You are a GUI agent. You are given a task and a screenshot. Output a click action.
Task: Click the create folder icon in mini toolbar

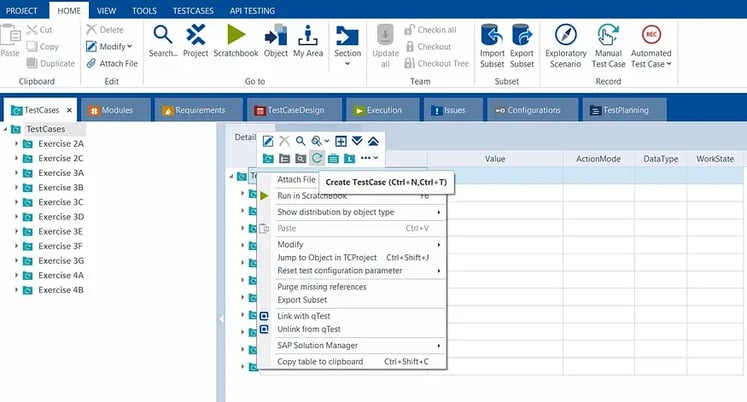pos(268,158)
